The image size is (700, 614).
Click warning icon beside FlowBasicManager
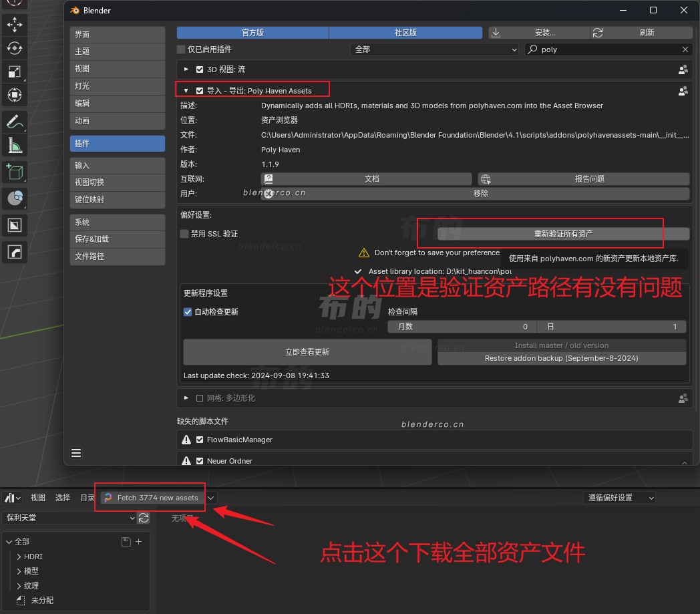click(186, 440)
